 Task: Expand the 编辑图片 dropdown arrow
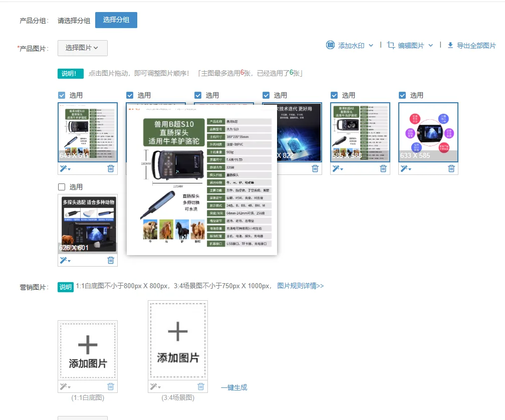click(431, 46)
